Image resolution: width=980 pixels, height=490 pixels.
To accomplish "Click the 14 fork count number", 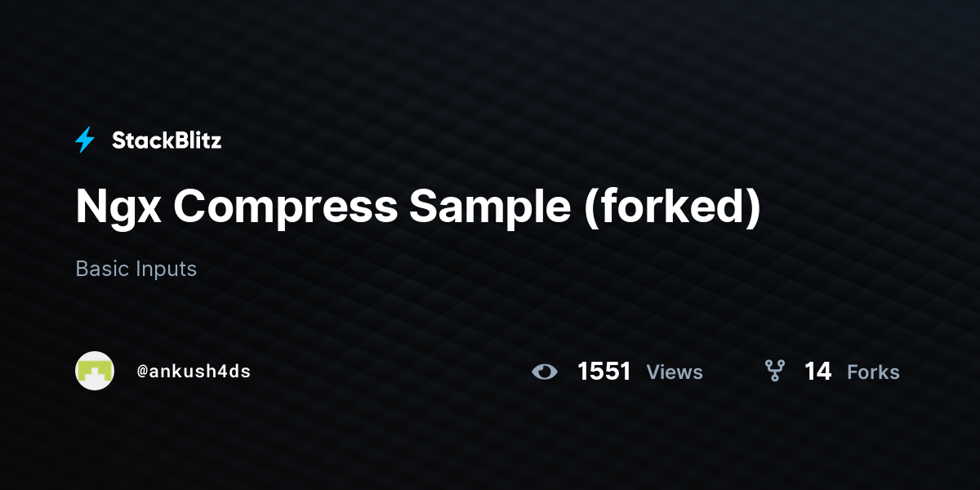I will tap(817, 372).
